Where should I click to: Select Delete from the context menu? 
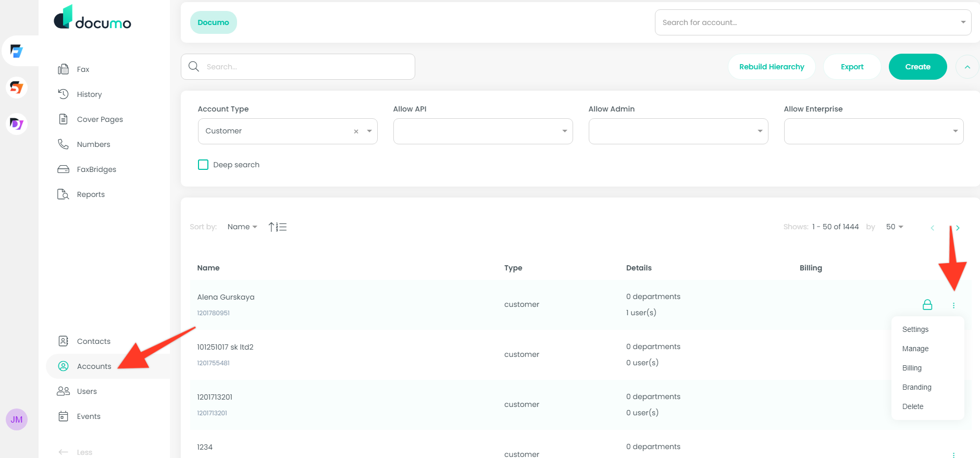click(913, 406)
